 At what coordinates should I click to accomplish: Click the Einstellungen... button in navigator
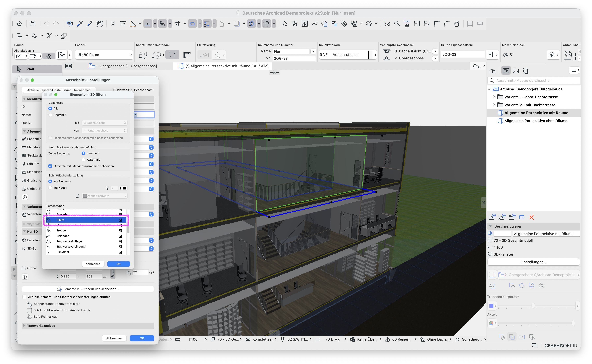pyautogui.click(x=533, y=262)
